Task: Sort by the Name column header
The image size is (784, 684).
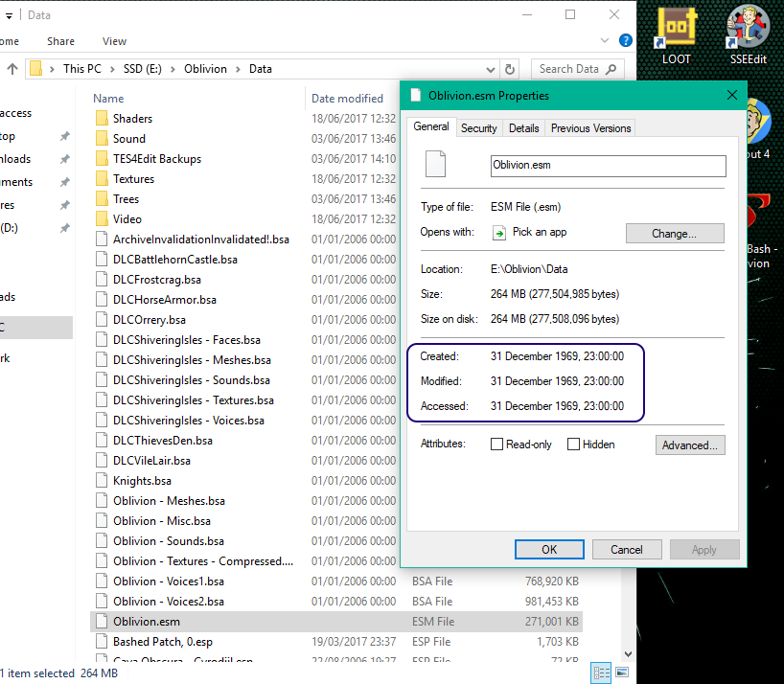Action: click(108, 99)
